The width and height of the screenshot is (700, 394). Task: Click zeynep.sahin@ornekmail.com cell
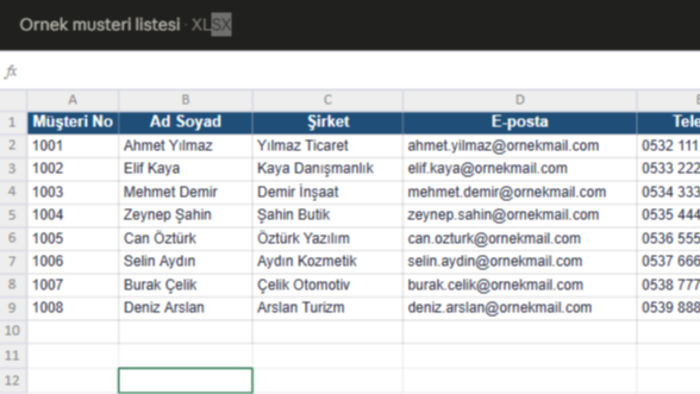pyautogui.click(x=520, y=215)
